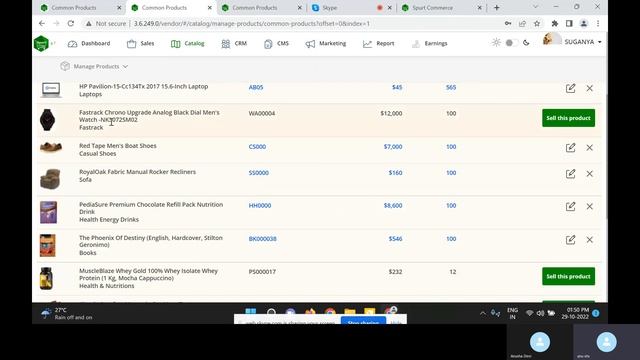
Task: Go back in browser history
Action: click(42, 24)
